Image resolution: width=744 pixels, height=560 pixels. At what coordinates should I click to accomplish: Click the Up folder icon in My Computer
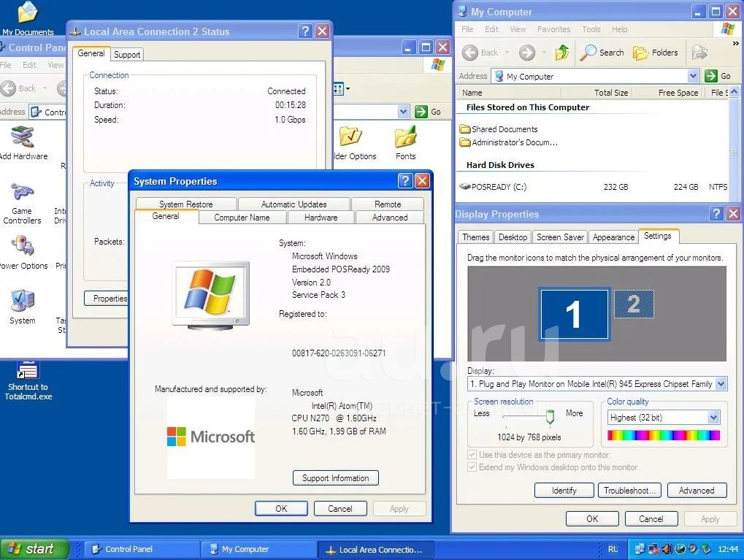[562, 53]
